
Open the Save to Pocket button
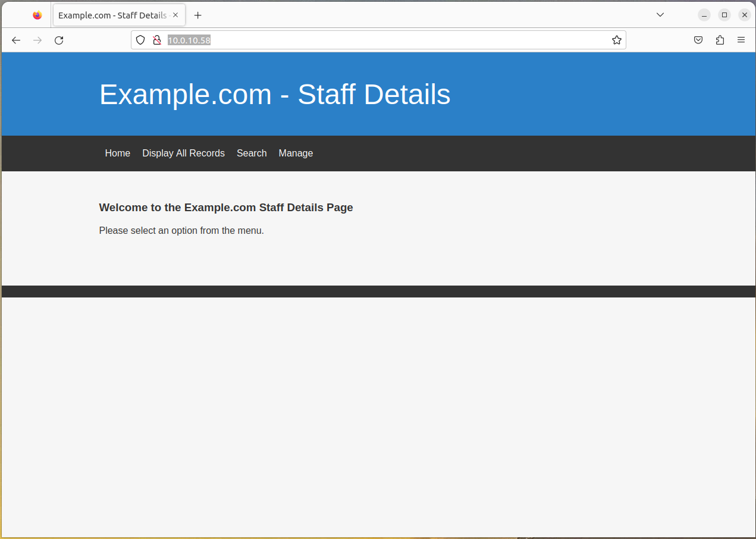coord(698,40)
